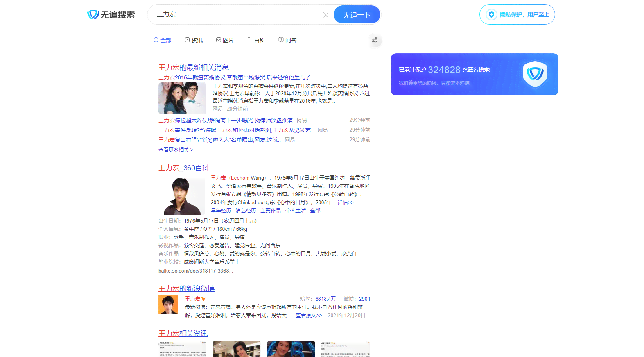Click the 毕业院校 威廉姆斯大学音乐系学士 row

coord(199,262)
